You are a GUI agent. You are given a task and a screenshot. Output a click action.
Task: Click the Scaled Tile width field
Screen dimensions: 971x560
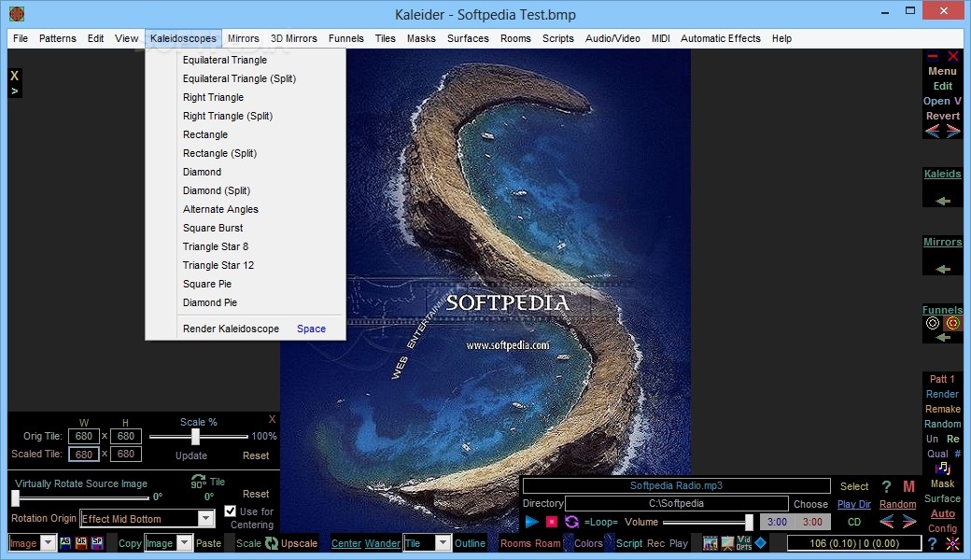(84, 455)
